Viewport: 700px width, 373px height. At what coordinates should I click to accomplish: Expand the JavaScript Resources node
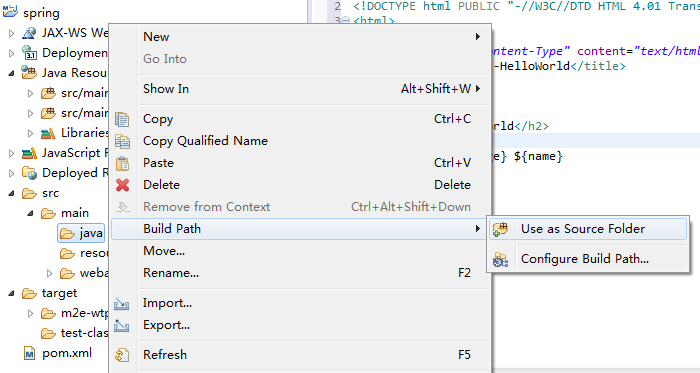(12, 153)
